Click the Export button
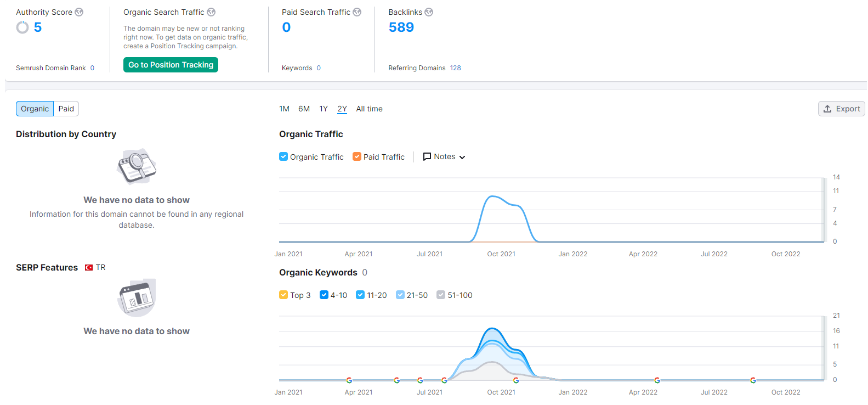Image resolution: width=868 pixels, height=405 pixels. tap(842, 109)
